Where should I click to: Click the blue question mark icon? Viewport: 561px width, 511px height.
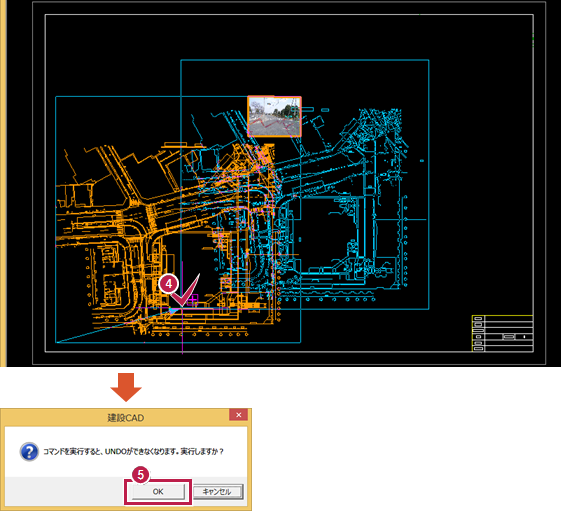click(x=29, y=451)
